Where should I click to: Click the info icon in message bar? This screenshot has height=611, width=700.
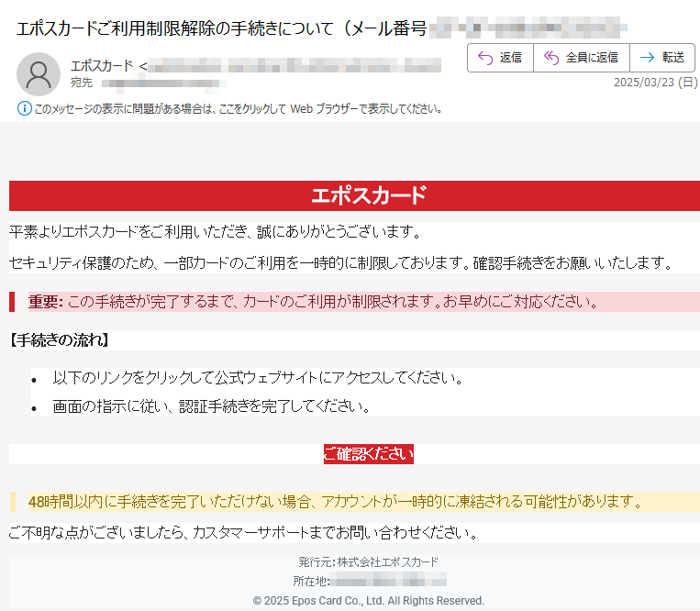(25, 108)
